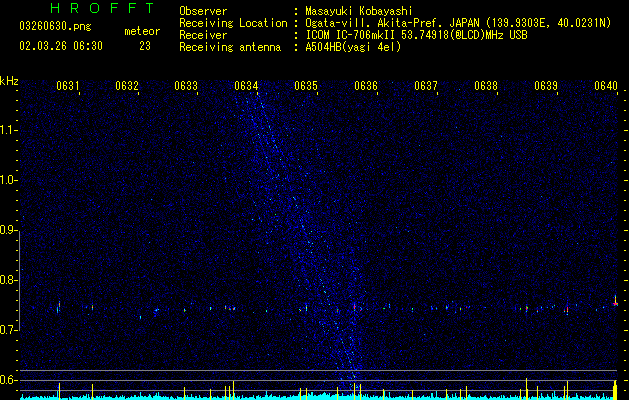The height and width of the screenshot is (400, 629).
Task: Click the Ogata-vill. Akita-Pref. JAPAN location text
Action: [x=458, y=23]
